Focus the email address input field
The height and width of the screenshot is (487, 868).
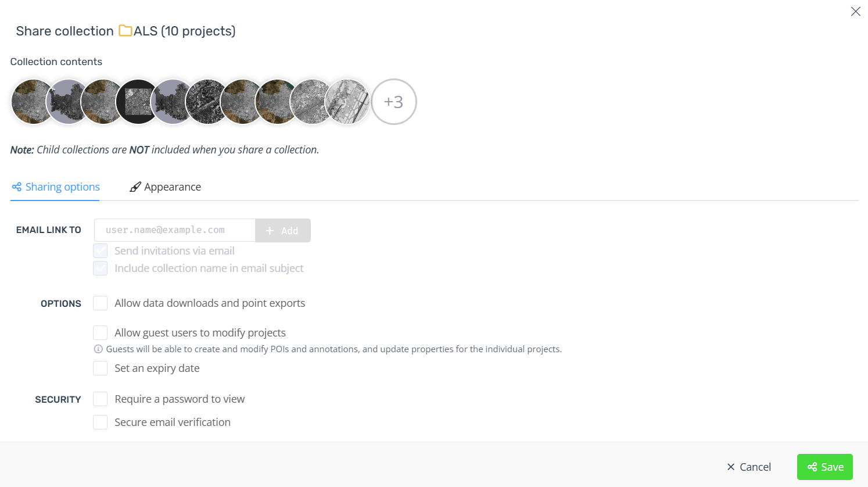pos(175,230)
